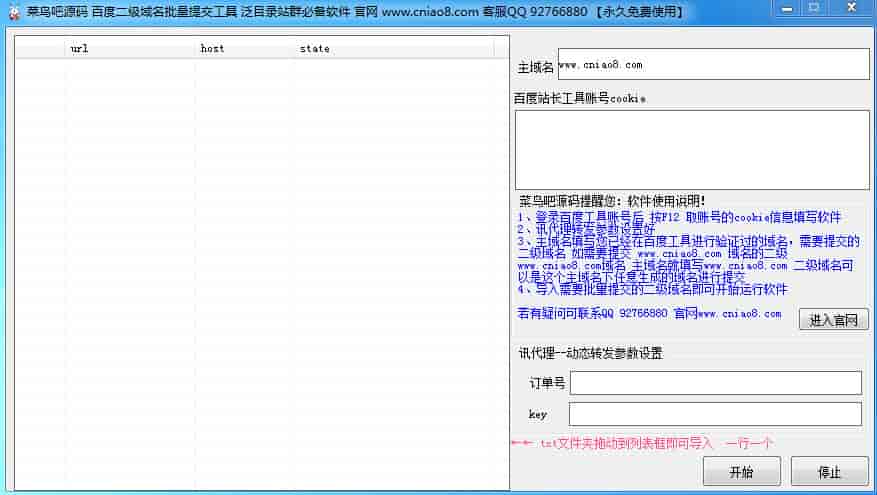Minimize the window

click(x=787, y=9)
